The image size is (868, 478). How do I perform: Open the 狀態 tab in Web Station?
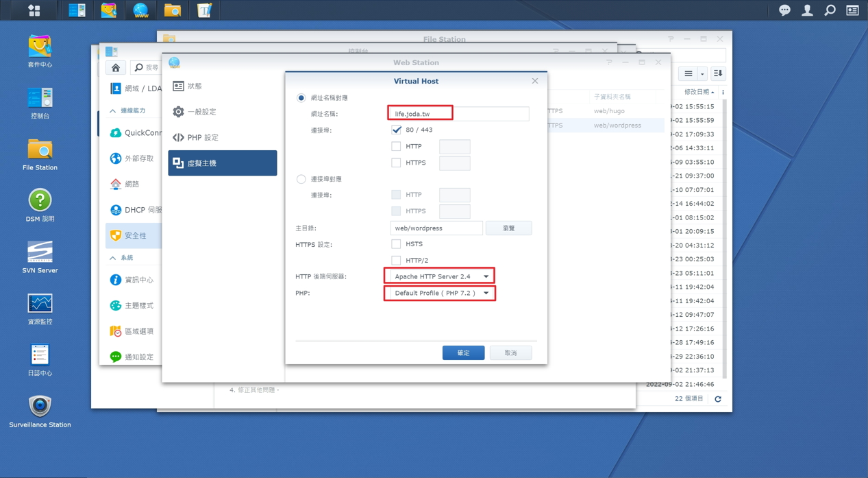click(223, 86)
